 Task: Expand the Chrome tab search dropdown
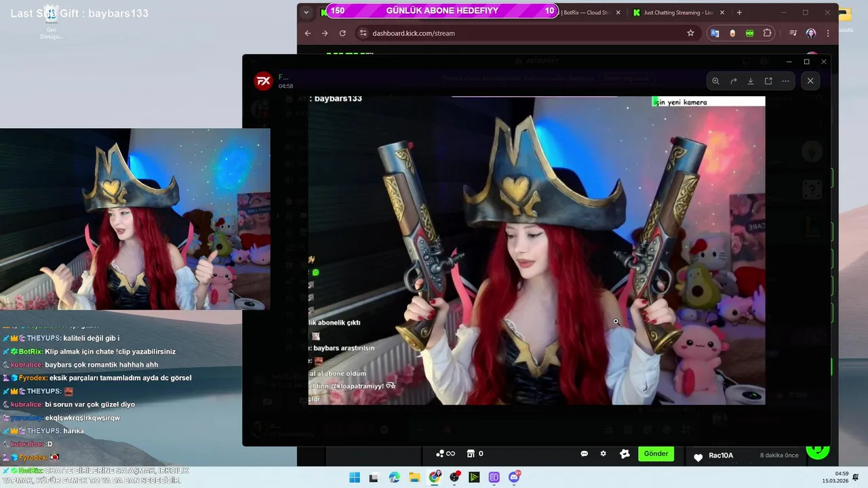point(306,12)
